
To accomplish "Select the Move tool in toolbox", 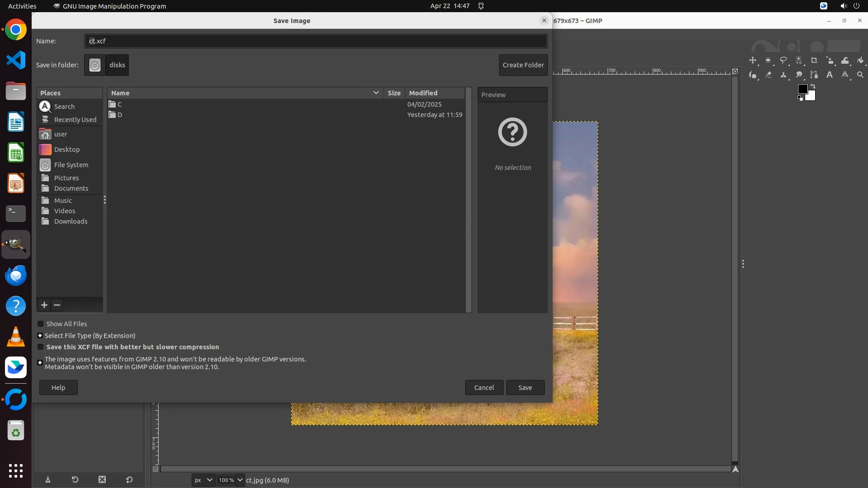I will pyautogui.click(x=753, y=61).
